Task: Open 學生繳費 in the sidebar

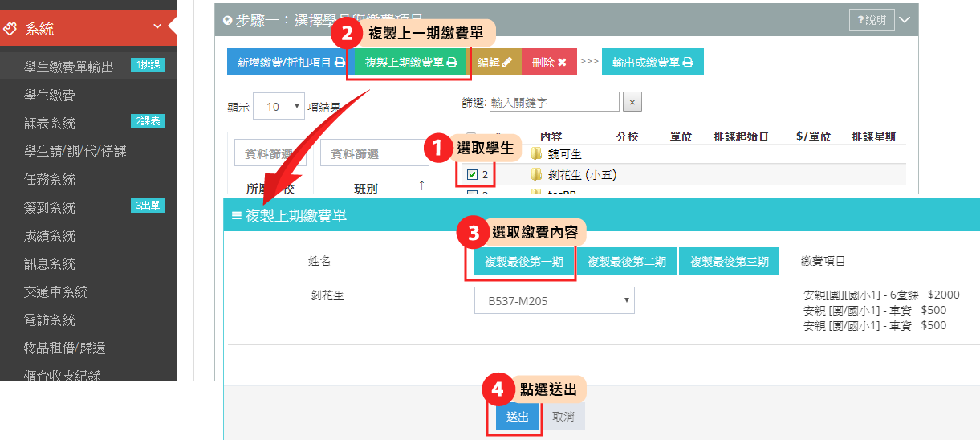Action: 50,95
